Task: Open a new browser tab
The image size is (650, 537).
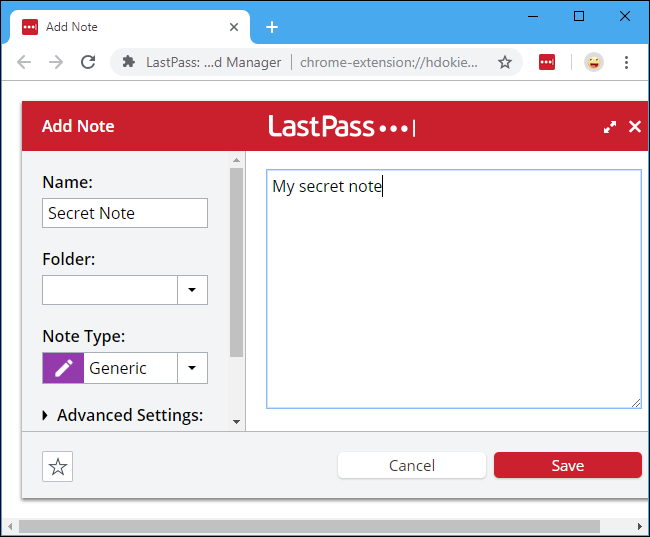Action: [x=272, y=27]
